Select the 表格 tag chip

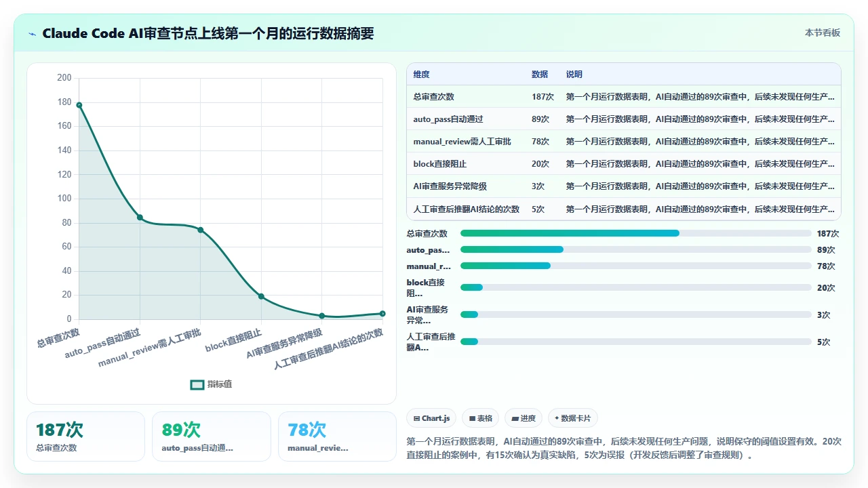(480, 418)
